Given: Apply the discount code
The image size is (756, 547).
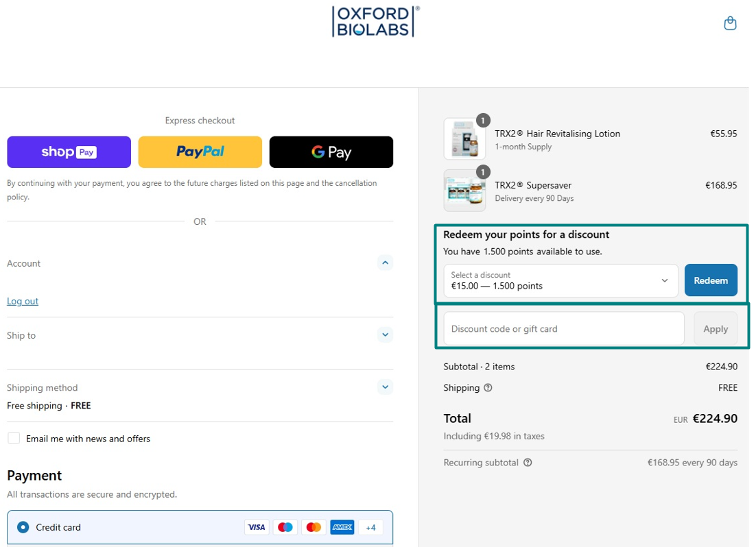Looking at the screenshot, I should [x=716, y=329].
